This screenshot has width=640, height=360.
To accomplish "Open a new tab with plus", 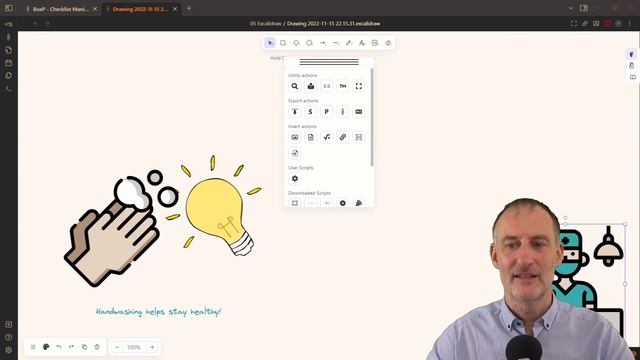I will point(189,8).
